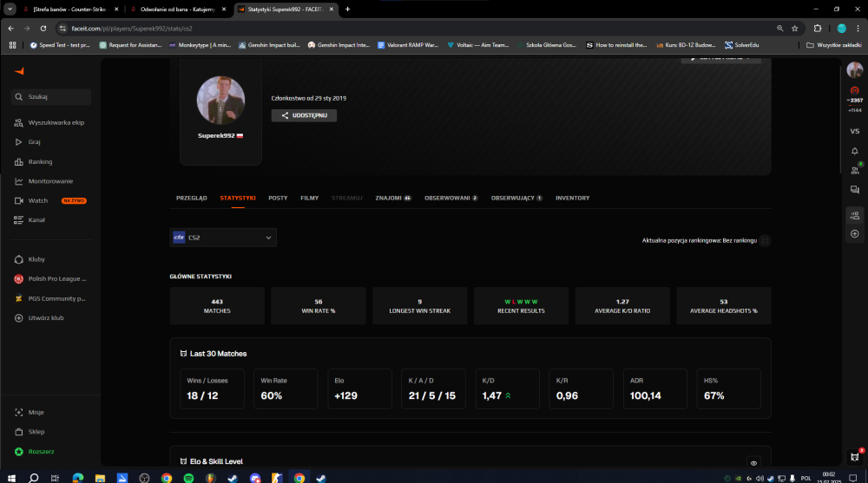This screenshot has width=868, height=483.
Task: Open the Graj play section
Action: [x=28, y=141]
